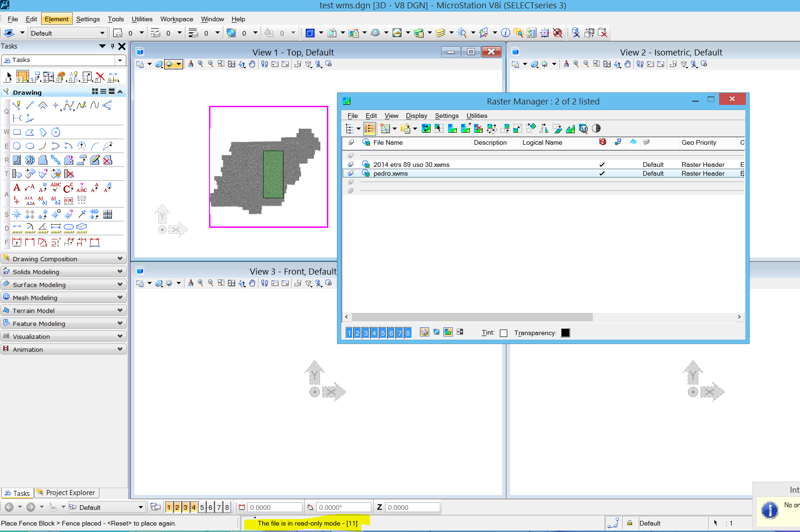Click the Update Sequence icon in Raster Manager

[x=369, y=128]
